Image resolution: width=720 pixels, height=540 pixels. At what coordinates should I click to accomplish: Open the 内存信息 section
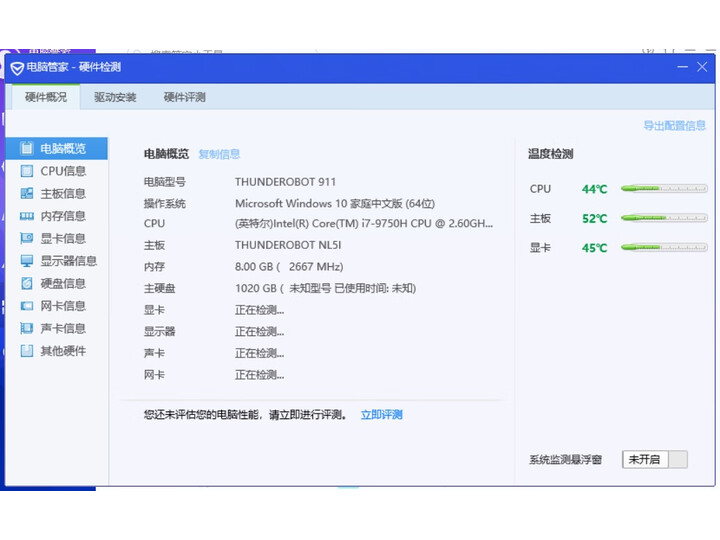(57, 216)
